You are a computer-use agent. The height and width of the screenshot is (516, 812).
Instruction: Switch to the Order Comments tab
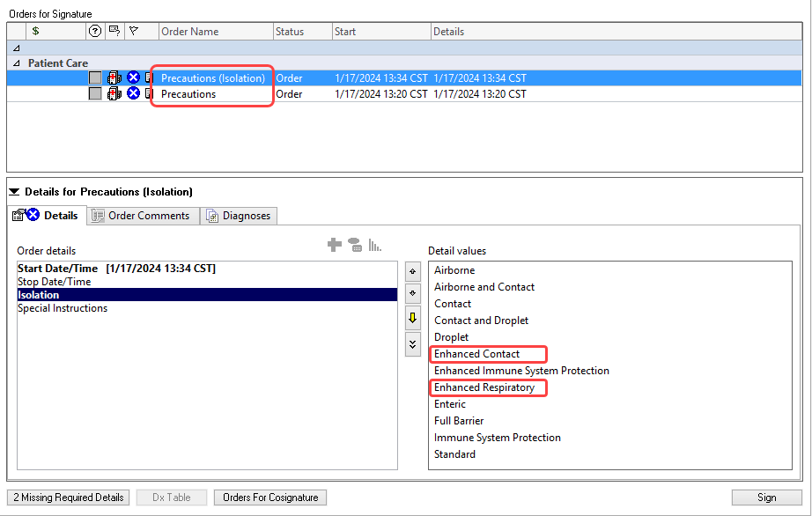click(x=143, y=215)
